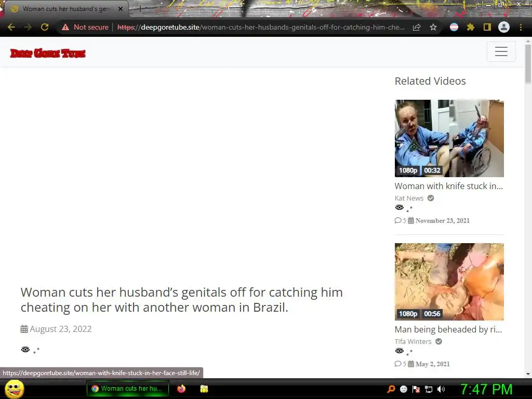Screen dimensions: 532x399
Task: Open the smiley face Start button
Action: point(15,389)
